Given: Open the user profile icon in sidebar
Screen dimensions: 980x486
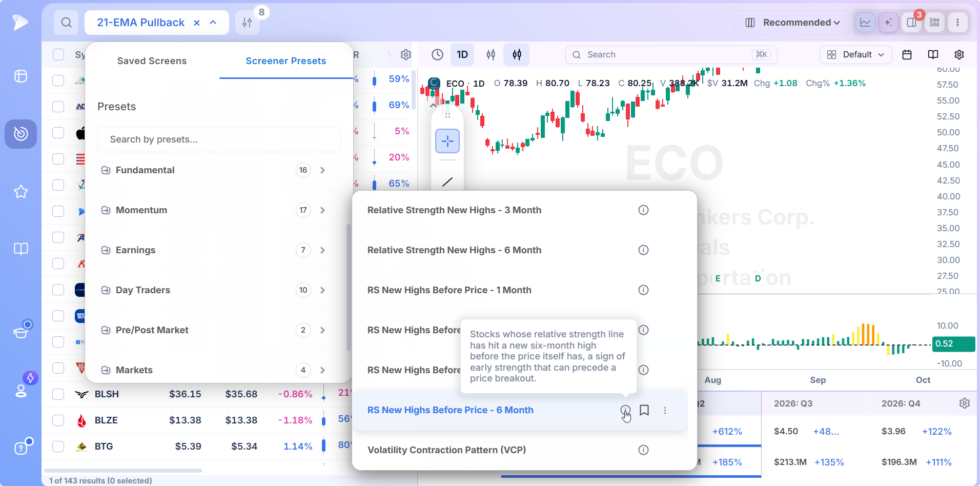Looking at the screenshot, I should click(x=21, y=391).
